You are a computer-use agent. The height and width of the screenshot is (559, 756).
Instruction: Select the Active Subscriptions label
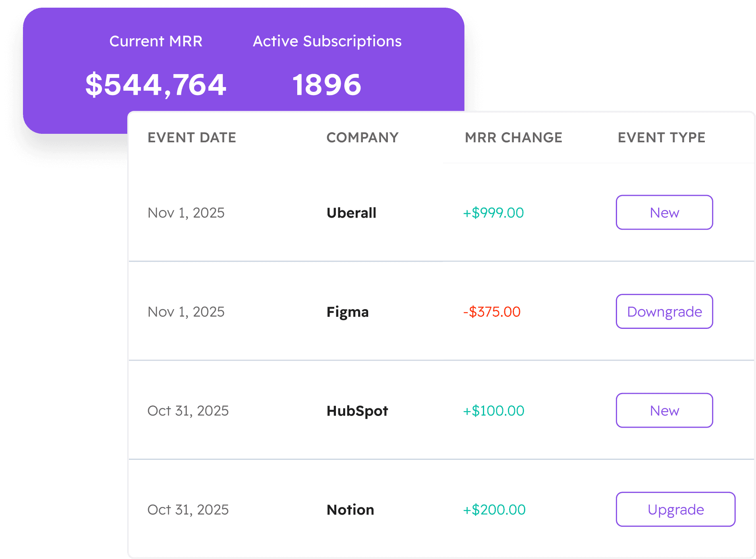point(327,41)
